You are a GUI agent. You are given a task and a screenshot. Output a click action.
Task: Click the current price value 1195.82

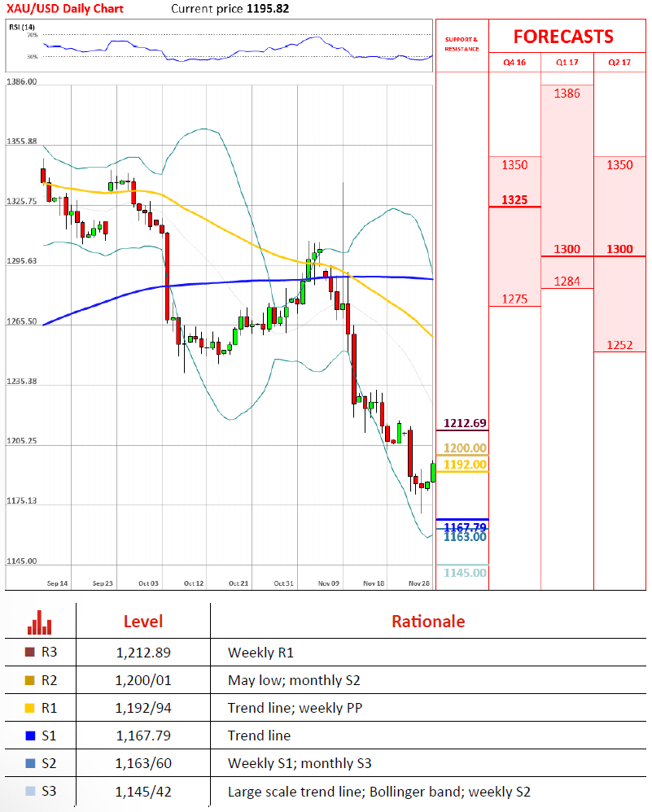(268, 9)
